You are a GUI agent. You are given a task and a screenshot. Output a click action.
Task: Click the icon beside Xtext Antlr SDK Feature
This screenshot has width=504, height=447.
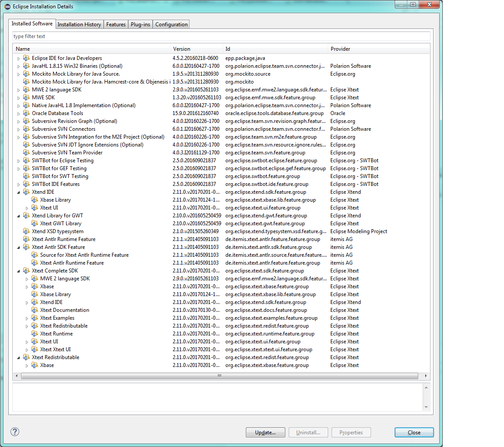click(26, 247)
